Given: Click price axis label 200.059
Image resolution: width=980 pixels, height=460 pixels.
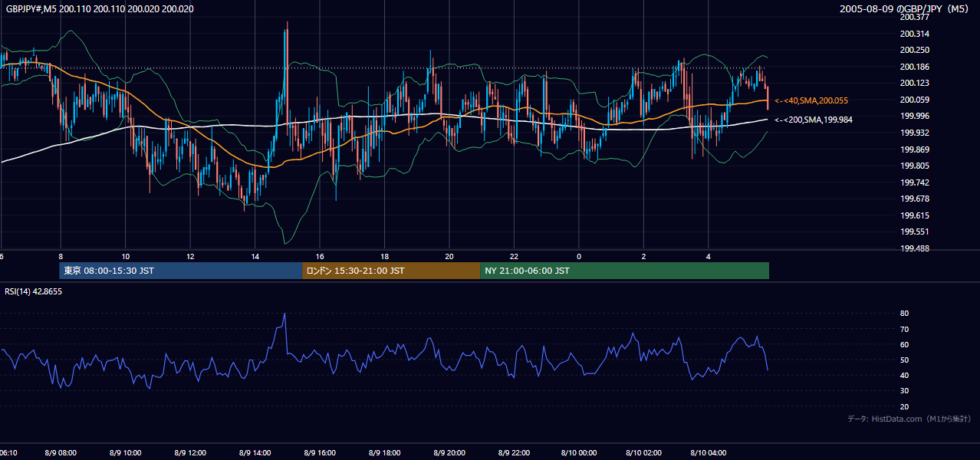Looking at the screenshot, I should pos(914,100).
